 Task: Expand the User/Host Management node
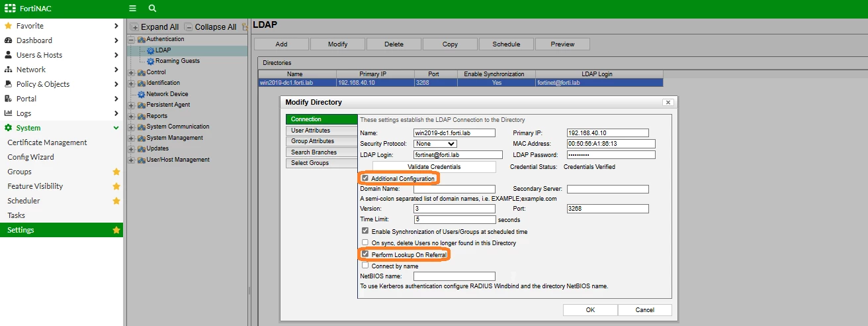pos(131,160)
